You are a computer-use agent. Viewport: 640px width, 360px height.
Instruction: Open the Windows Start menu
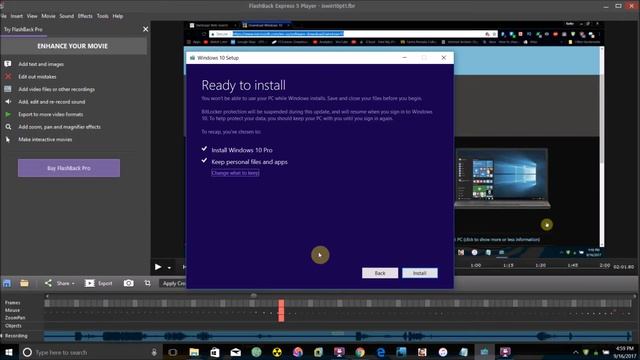coord(8,352)
